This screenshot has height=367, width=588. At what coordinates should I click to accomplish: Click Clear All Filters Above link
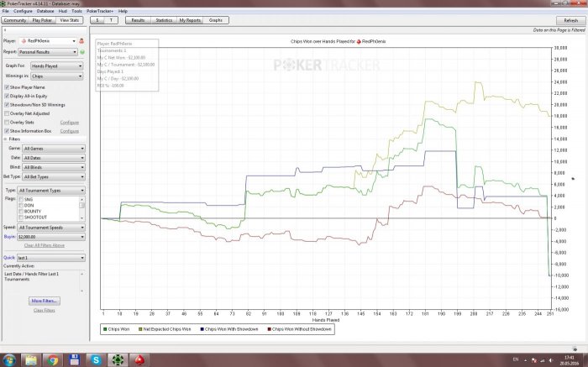tap(45, 245)
